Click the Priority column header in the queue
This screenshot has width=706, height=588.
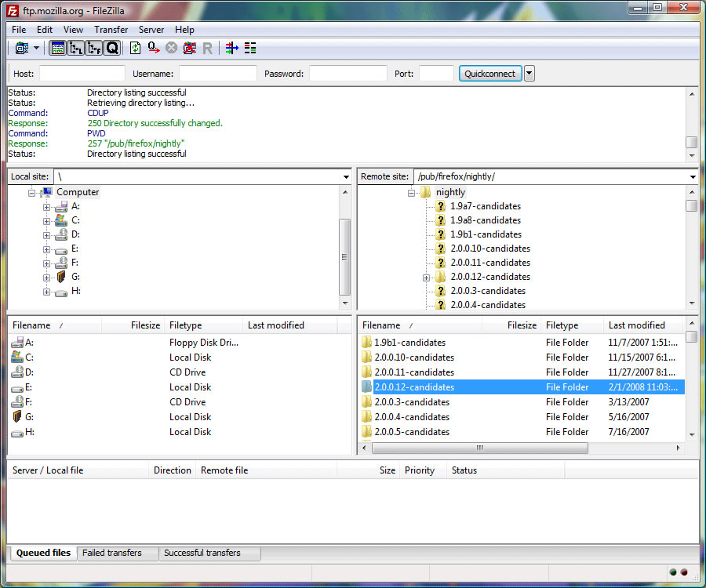(x=423, y=470)
